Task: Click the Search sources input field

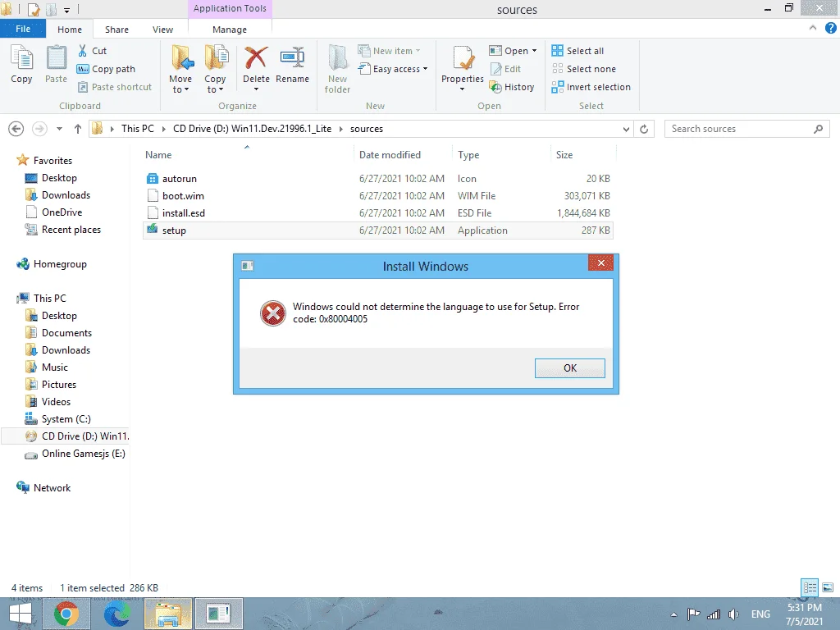Action: click(x=746, y=129)
